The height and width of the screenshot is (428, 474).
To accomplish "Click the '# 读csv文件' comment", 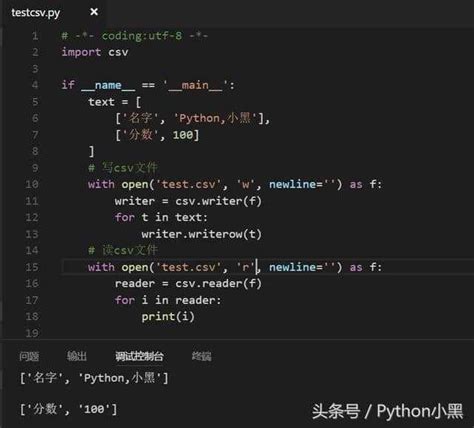I will 122,250.
